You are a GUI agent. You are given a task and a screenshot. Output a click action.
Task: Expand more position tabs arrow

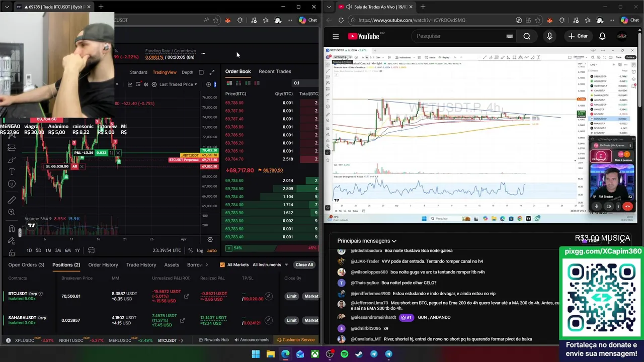(x=207, y=265)
